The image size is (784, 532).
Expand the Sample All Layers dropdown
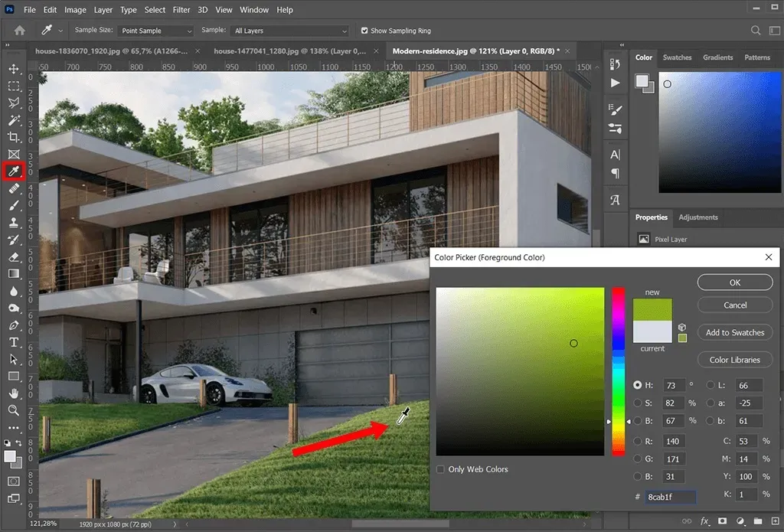(290, 31)
